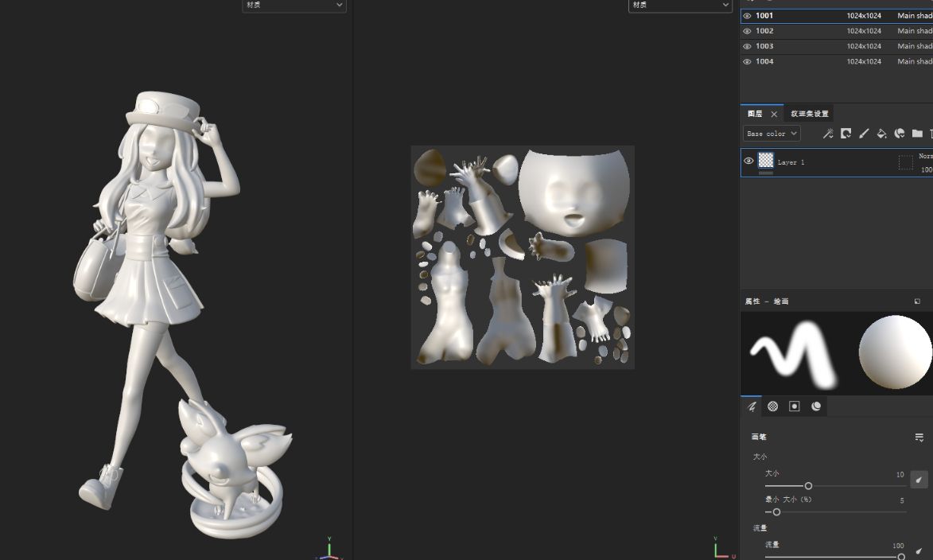Click the add smart material icon
This screenshot has width=933, height=560.
[900, 134]
